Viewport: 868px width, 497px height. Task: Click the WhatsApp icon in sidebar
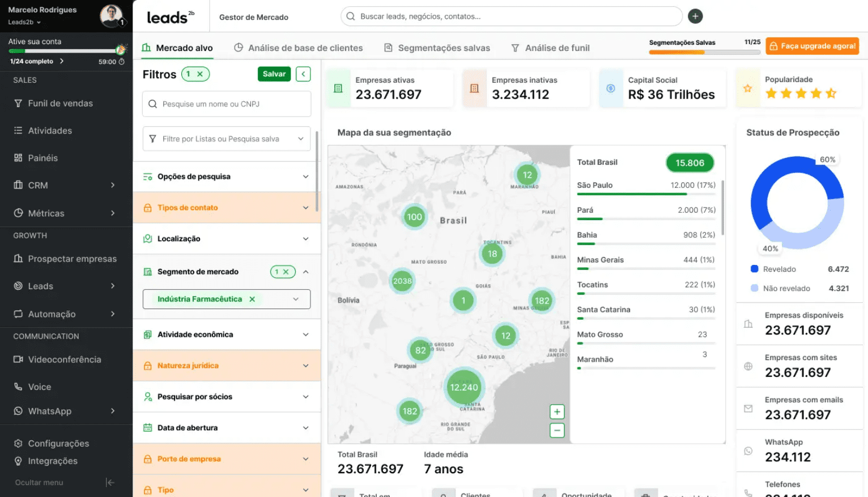[18, 411]
